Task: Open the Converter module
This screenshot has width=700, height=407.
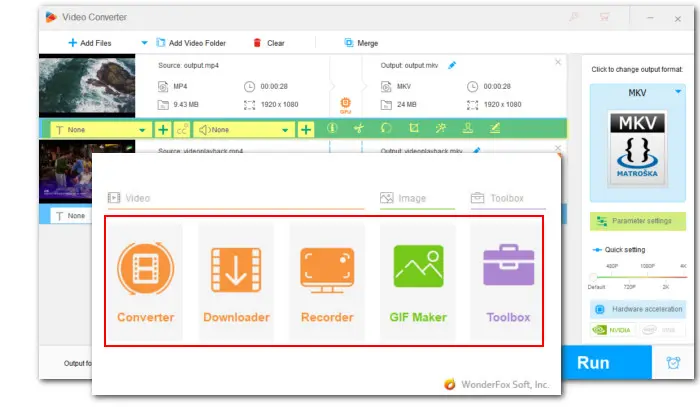Action: click(x=145, y=282)
